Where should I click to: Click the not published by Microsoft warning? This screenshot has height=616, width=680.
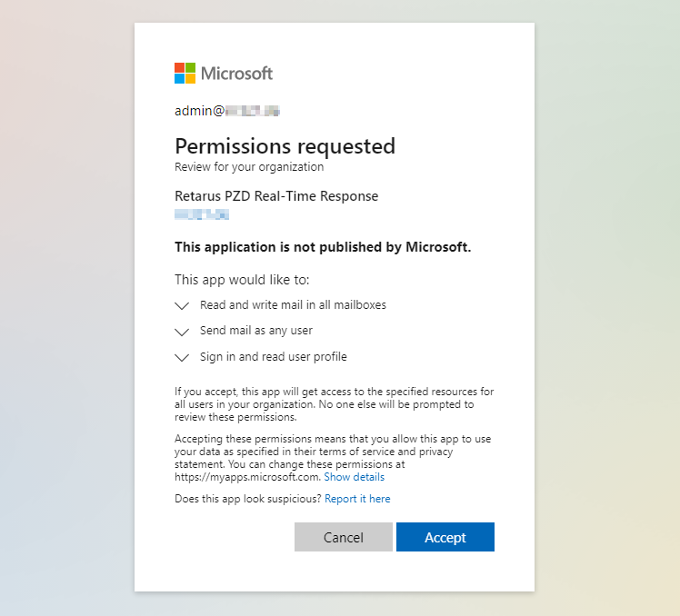tap(323, 247)
